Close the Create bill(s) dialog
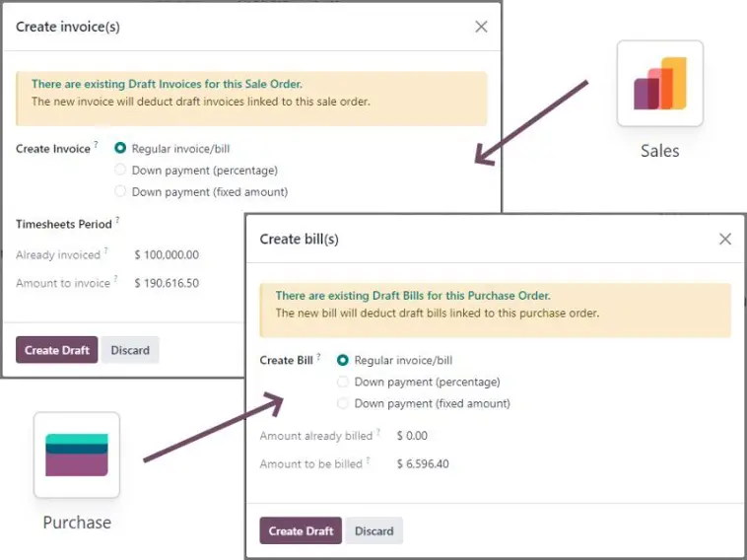Screen dimensions: 747x560 point(725,239)
